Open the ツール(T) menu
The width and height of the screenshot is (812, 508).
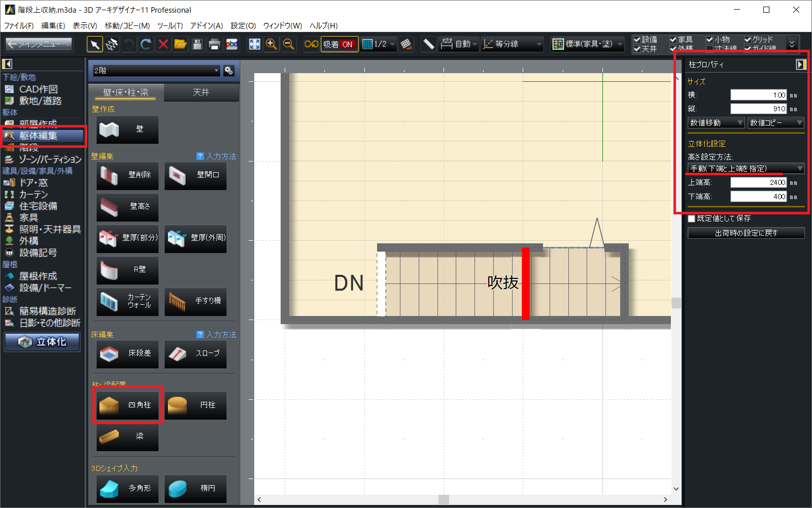click(x=170, y=25)
